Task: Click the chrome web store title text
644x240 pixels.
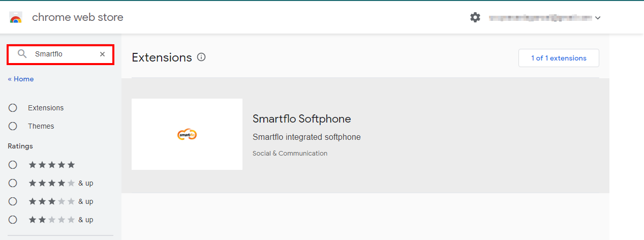Action: 78,17
